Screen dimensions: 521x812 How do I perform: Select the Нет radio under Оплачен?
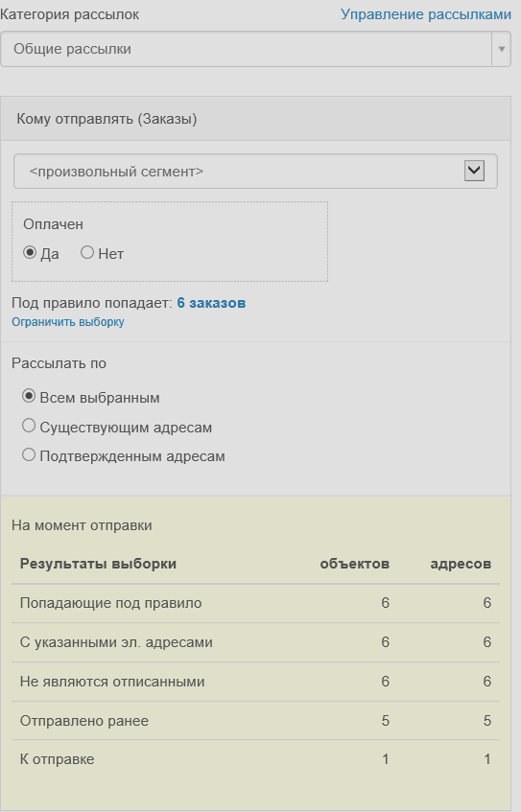click(x=87, y=253)
